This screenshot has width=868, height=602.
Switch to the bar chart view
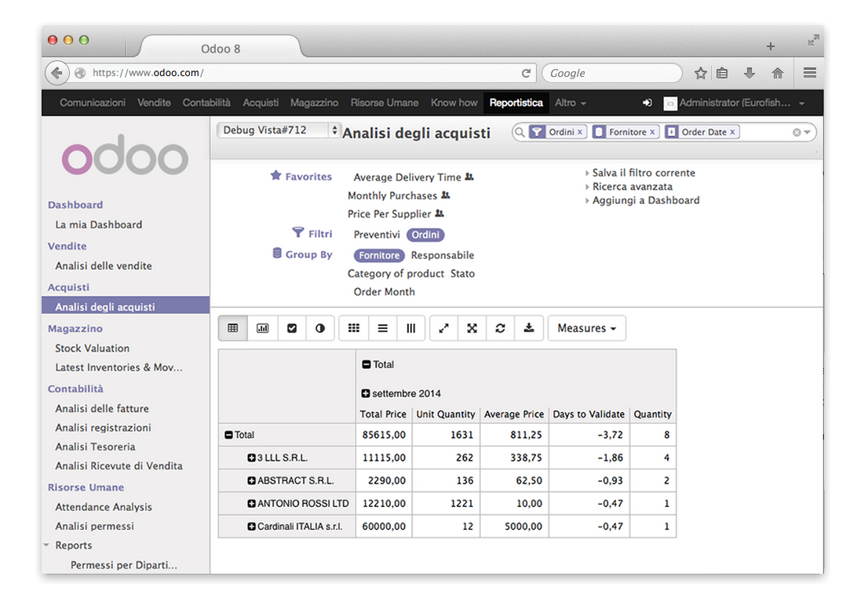(x=262, y=327)
